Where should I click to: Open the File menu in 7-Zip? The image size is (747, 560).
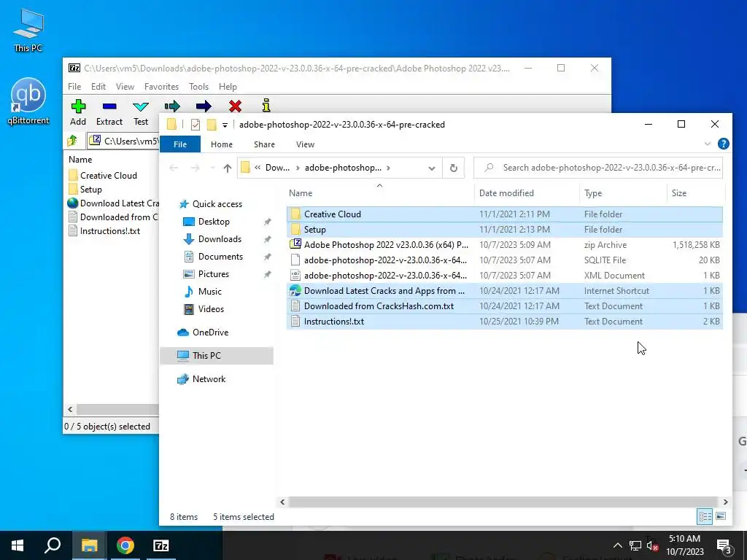point(74,87)
